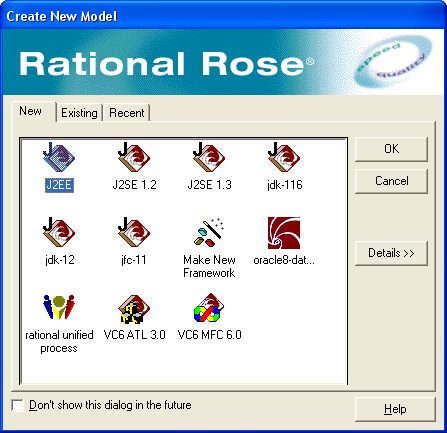
Task: Click the Cancel button
Action: (391, 181)
